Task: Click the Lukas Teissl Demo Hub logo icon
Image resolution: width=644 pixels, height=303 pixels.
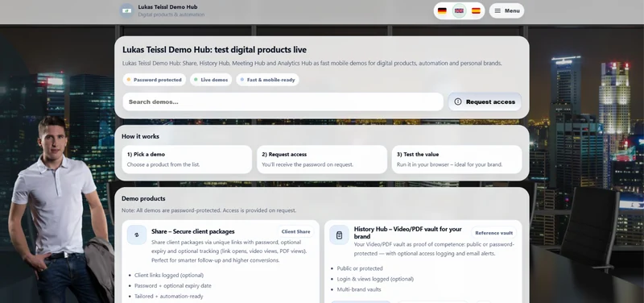Action: pyautogui.click(x=127, y=10)
